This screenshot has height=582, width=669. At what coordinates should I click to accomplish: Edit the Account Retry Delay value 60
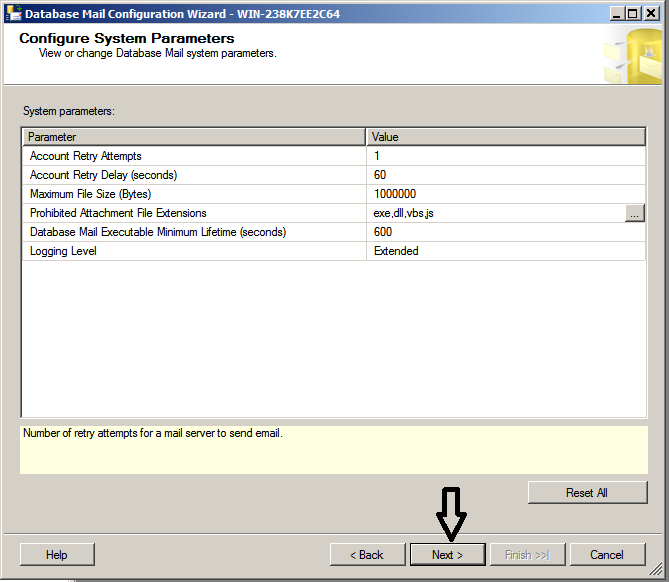point(506,175)
